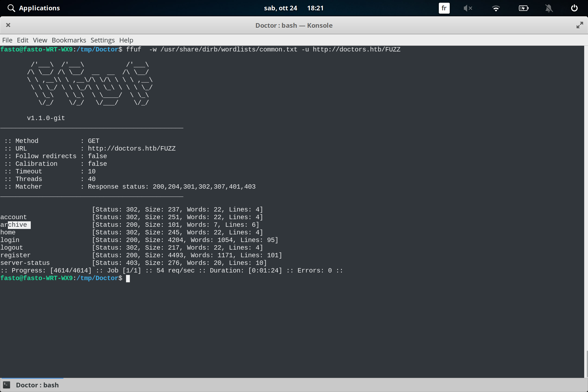Toggle notifications with the bell icon
Viewport: 588px width, 392px height.
coord(549,8)
